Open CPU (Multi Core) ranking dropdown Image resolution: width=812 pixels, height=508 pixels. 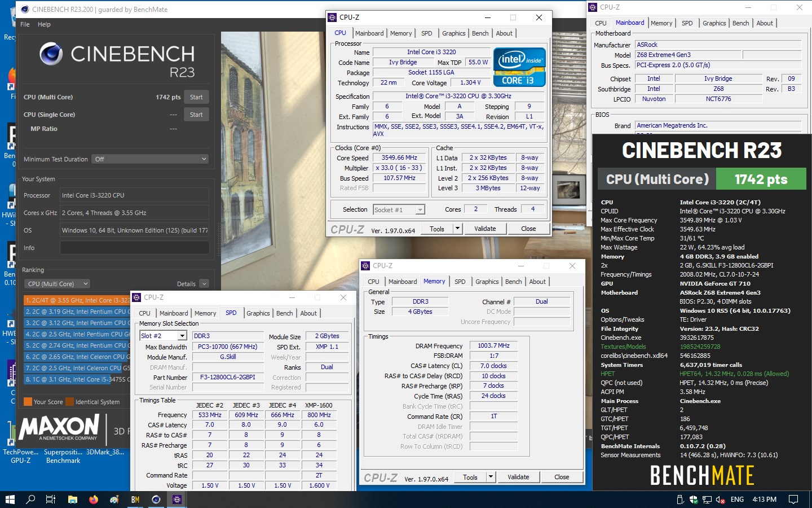coord(58,284)
